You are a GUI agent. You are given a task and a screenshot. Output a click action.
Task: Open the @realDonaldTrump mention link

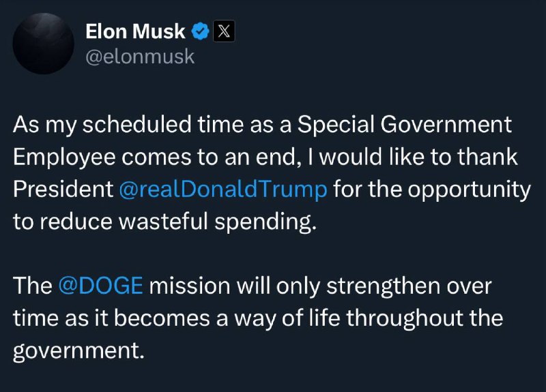223,190
